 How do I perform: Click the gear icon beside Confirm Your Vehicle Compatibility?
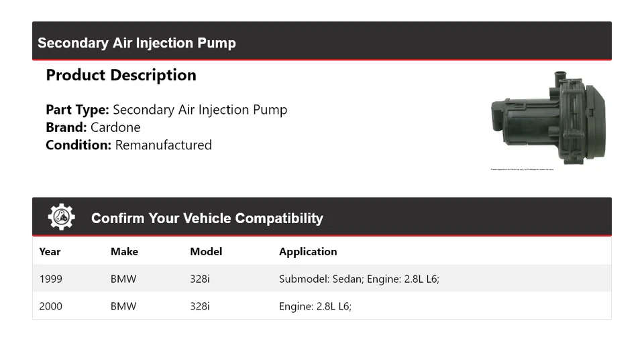click(61, 217)
